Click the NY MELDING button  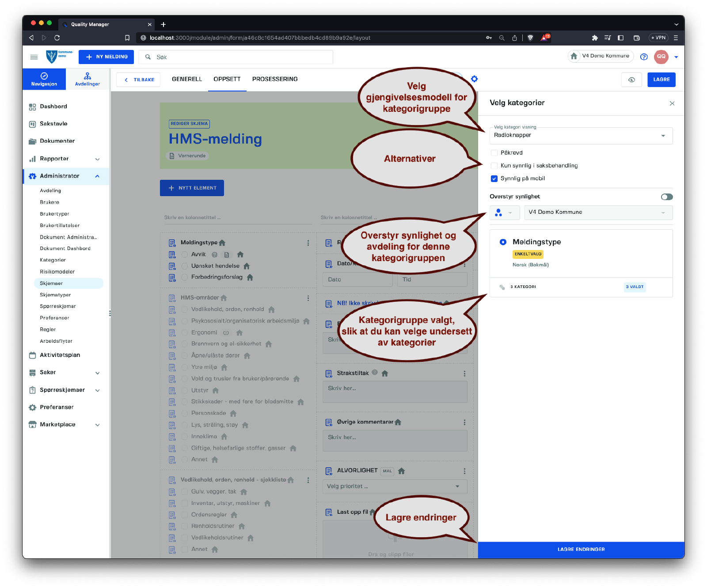pyautogui.click(x=106, y=57)
